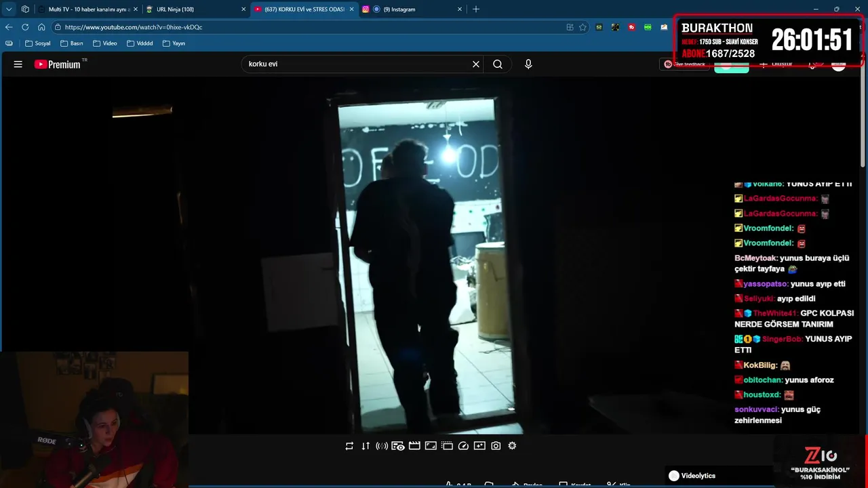Open the playback speed gauge icon
Image resolution: width=868 pixels, height=488 pixels.
[463, 446]
